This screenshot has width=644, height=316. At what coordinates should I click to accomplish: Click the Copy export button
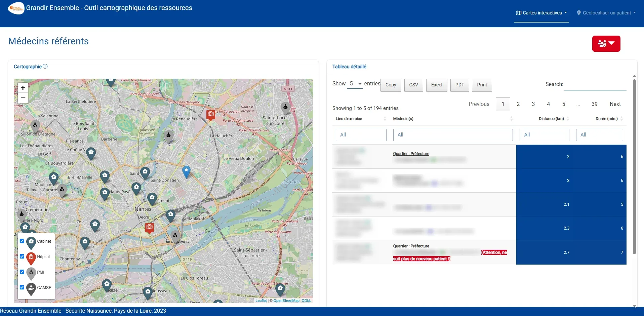391,85
